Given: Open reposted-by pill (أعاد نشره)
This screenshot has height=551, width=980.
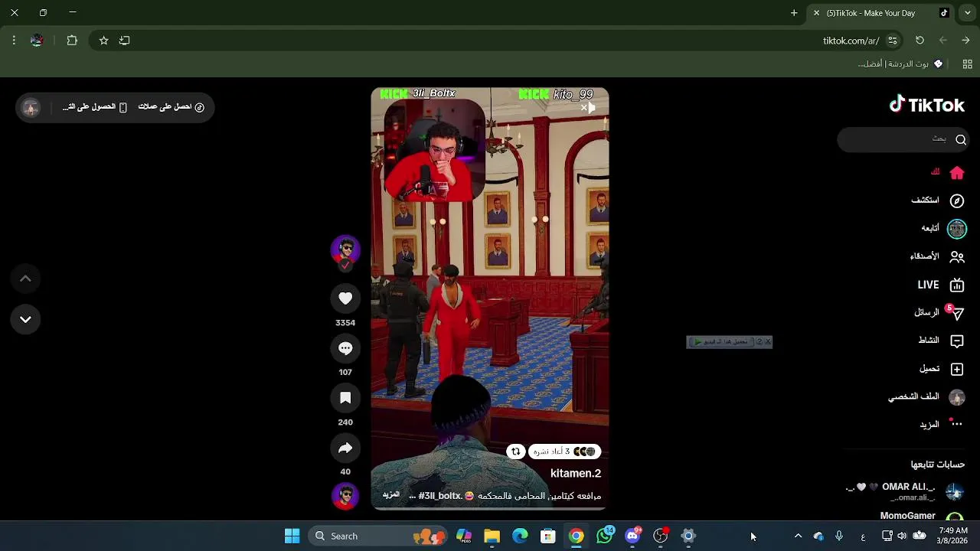Looking at the screenshot, I should pos(564,452).
